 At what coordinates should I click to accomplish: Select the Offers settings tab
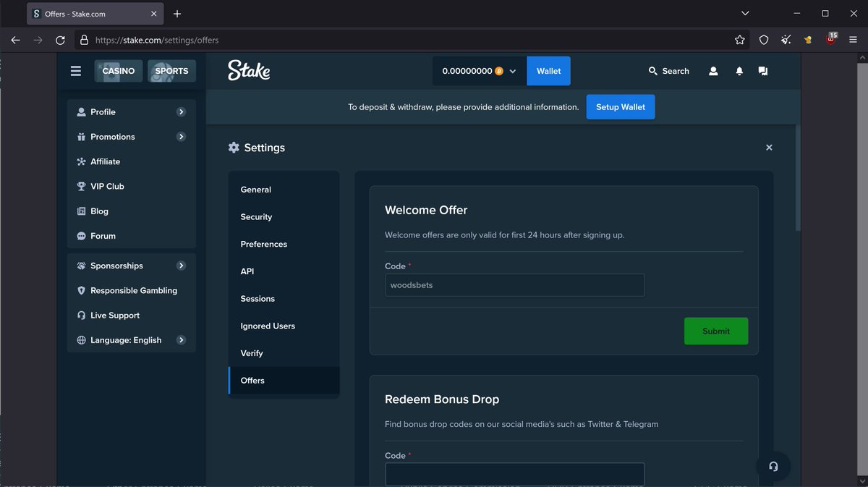[x=284, y=381]
